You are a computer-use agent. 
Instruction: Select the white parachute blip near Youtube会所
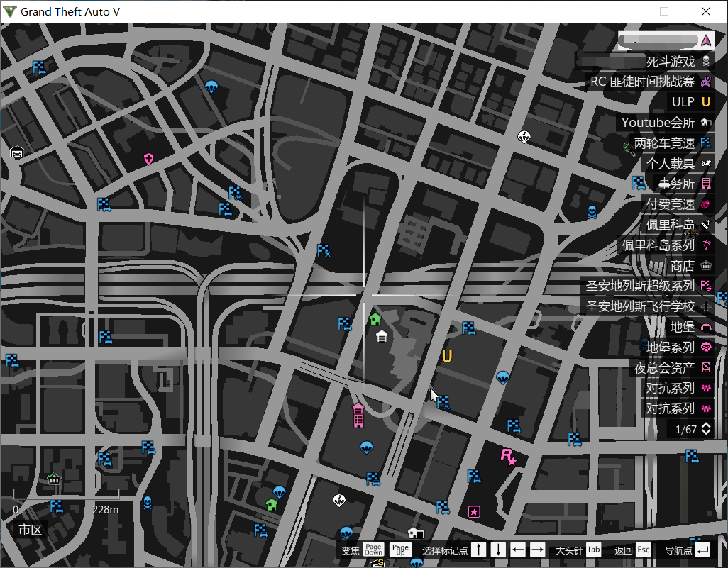(x=524, y=137)
